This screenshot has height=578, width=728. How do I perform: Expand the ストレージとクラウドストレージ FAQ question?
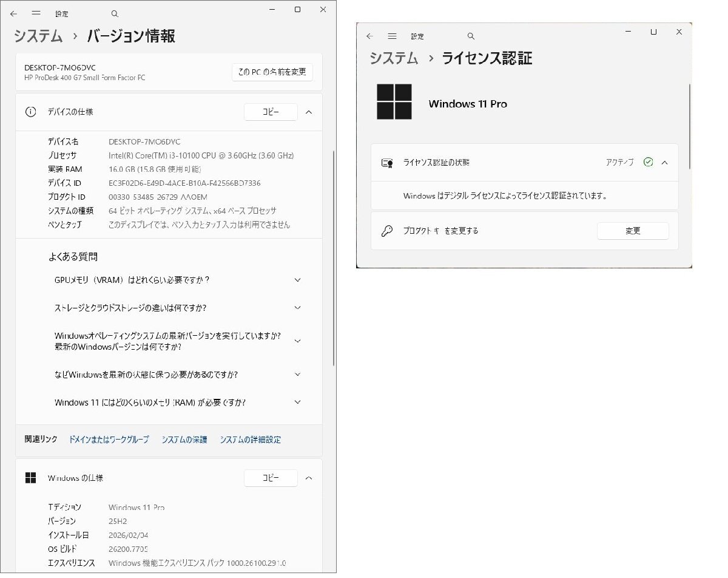coord(297,308)
